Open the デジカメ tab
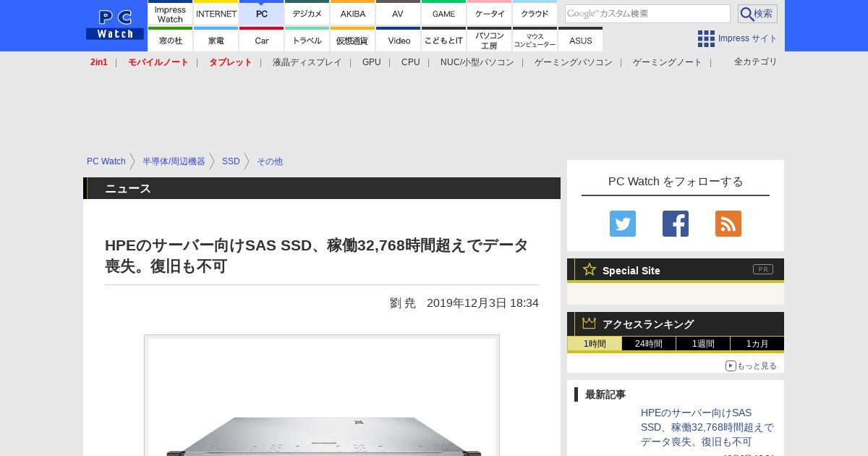 (x=307, y=13)
